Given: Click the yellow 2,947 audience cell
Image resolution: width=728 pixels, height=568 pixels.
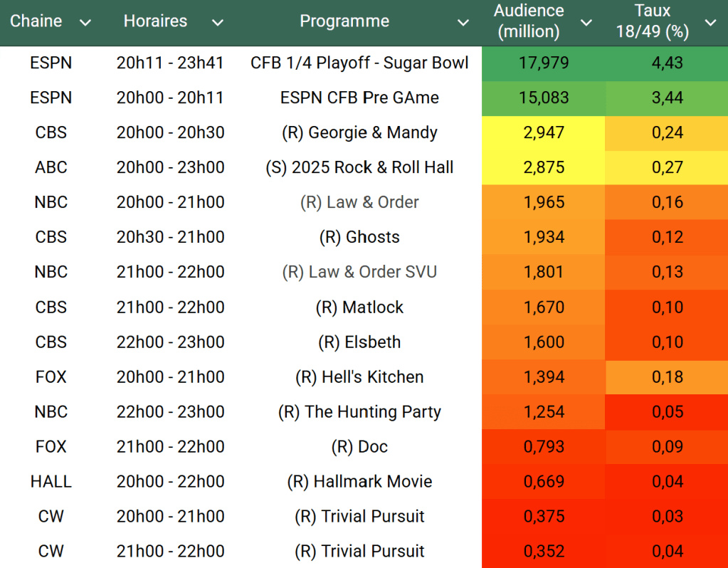Looking at the screenshot, I should tap(544, 132).
